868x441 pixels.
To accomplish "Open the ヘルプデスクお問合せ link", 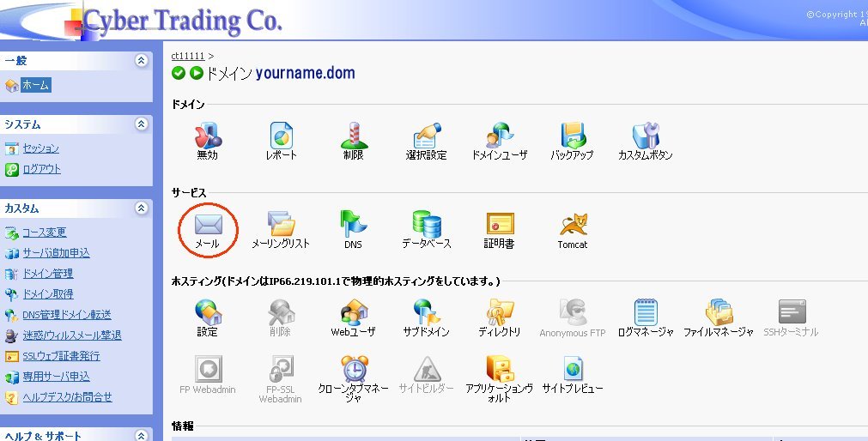I will click(x=67, y=397).
